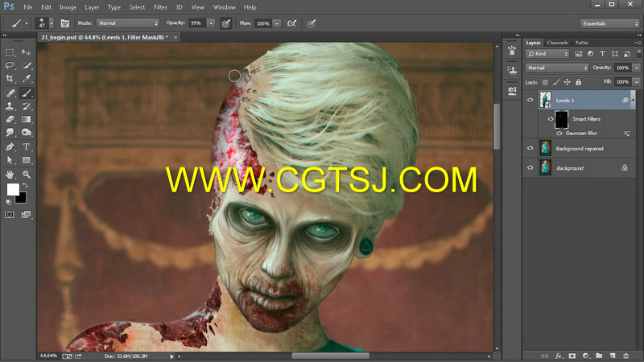Image resolution: width=644 pixels, height=362 pixels.
Task: Select the Horizontal Type tool
Action: (27, 146)
